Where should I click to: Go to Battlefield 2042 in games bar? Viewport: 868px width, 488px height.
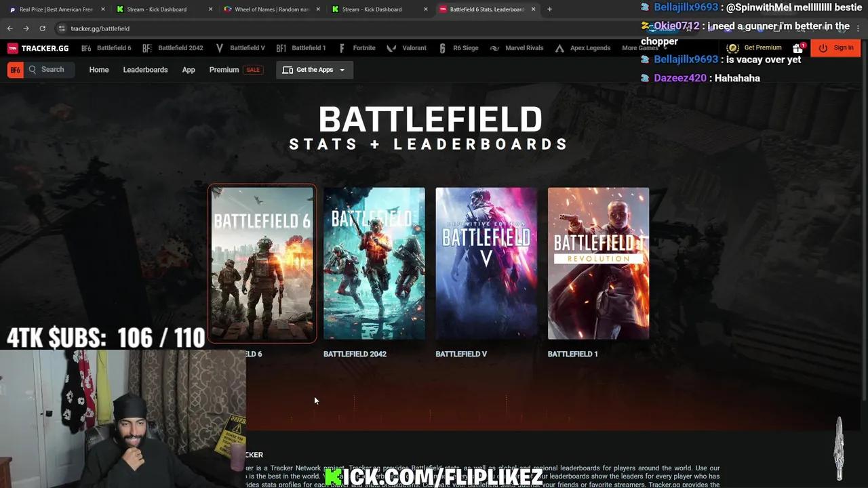173,48
